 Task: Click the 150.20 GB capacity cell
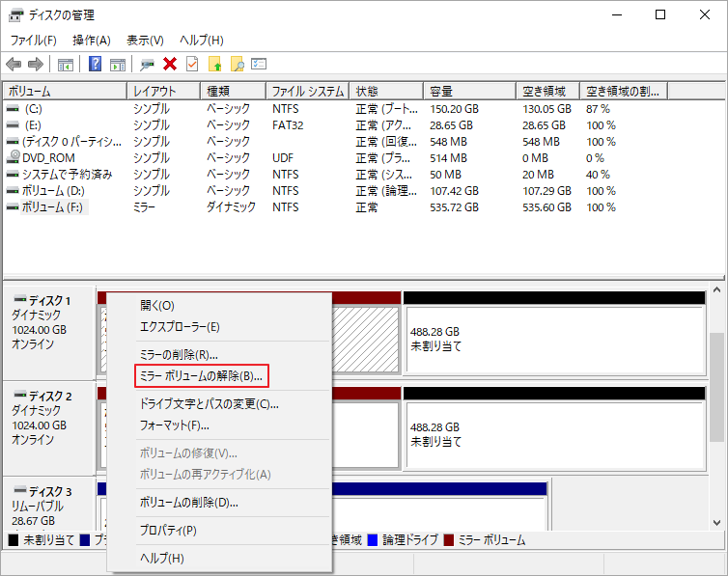click(x=454, y=109)
